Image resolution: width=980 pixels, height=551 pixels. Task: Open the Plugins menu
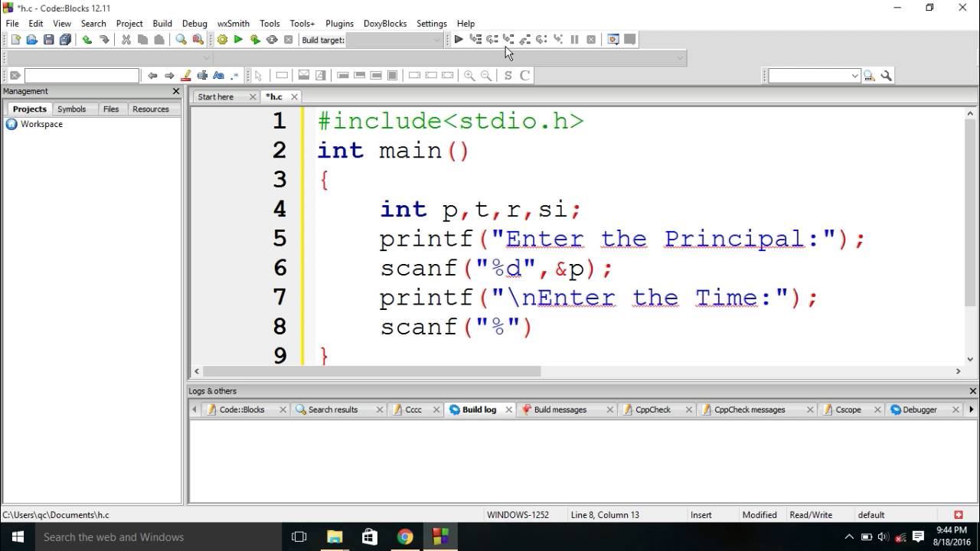point(339,24)
